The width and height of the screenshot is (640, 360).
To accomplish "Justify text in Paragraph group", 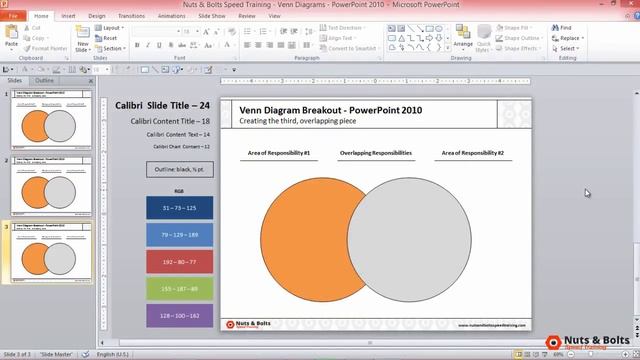I will click(x=281, y=45).
